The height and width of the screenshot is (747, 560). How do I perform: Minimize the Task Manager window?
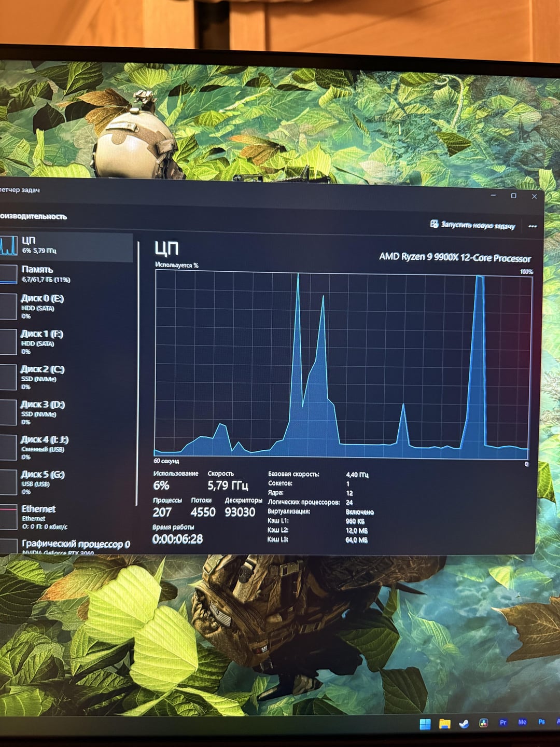click(x=493, y=196)
